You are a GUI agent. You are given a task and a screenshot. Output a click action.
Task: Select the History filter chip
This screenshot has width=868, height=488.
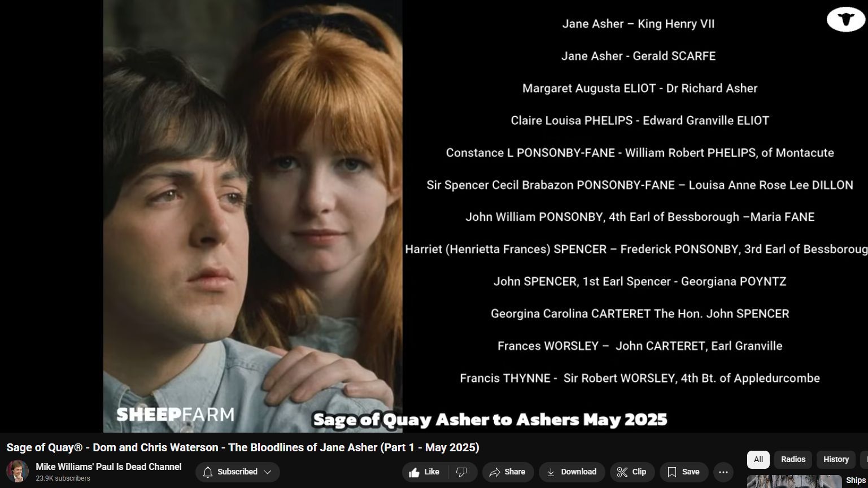click(x=836, y=460)
